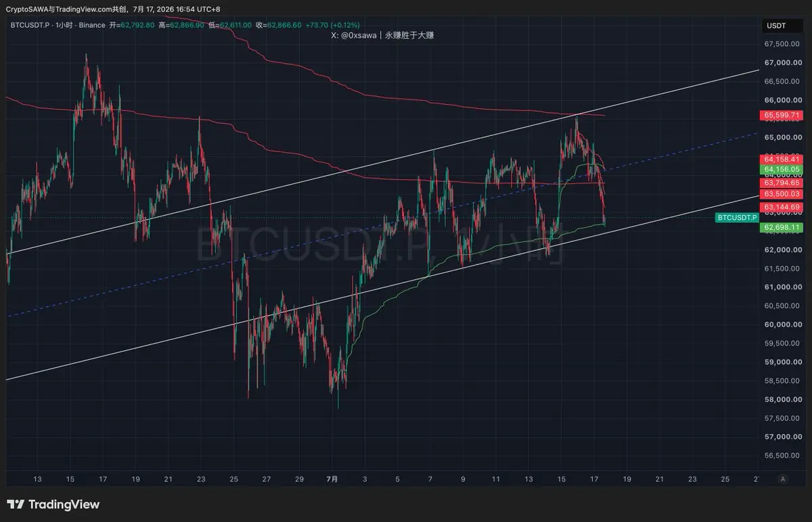The image size is (812, 522).
Task: Click the red 63,794.65 price tag
Action: 782,183
